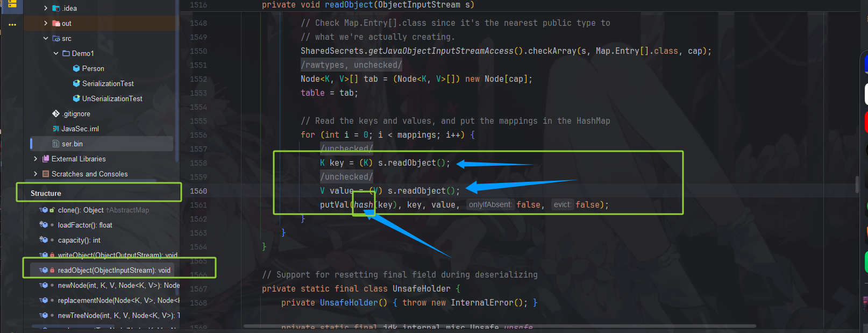Select capacity(): int in Structure
This screenshot has width=868, height=333.
[x=79, y=240]
